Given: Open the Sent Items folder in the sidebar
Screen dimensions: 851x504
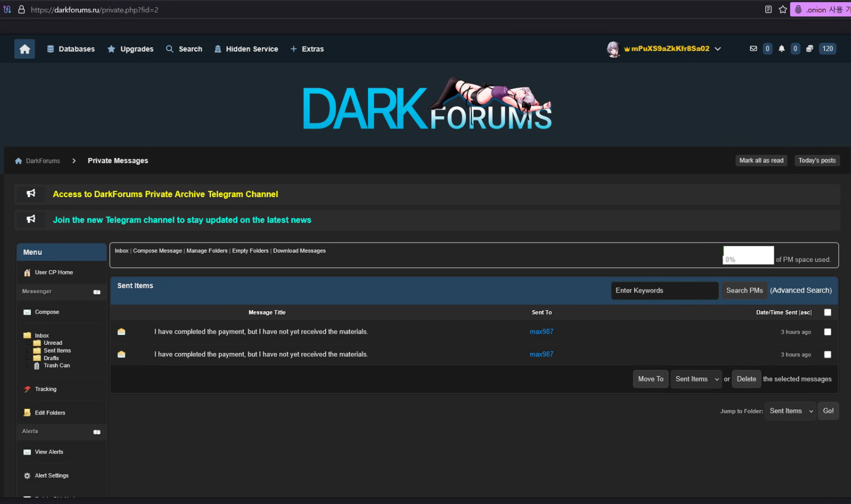Looking at the screenshot, I should [x=57, y=350].
